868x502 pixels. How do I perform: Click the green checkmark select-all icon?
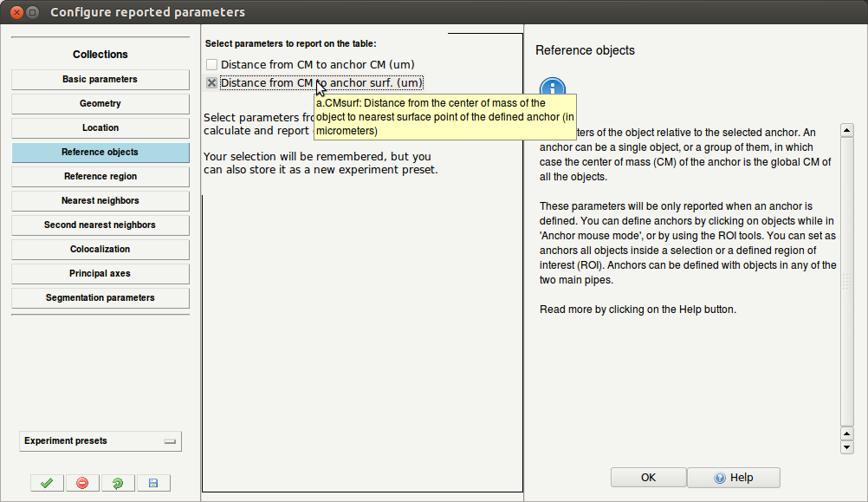[46, 483]
